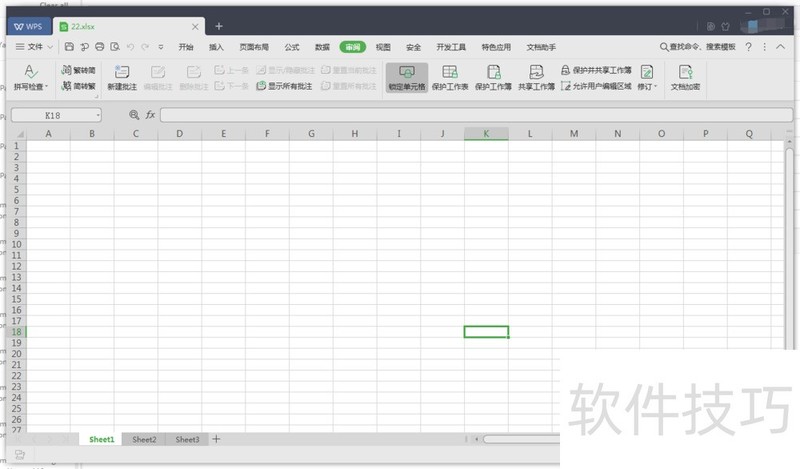This screenshot has height=469, width=800.
Task: Click the status bar icon at bottom left
Action: [x=20, y=454]
